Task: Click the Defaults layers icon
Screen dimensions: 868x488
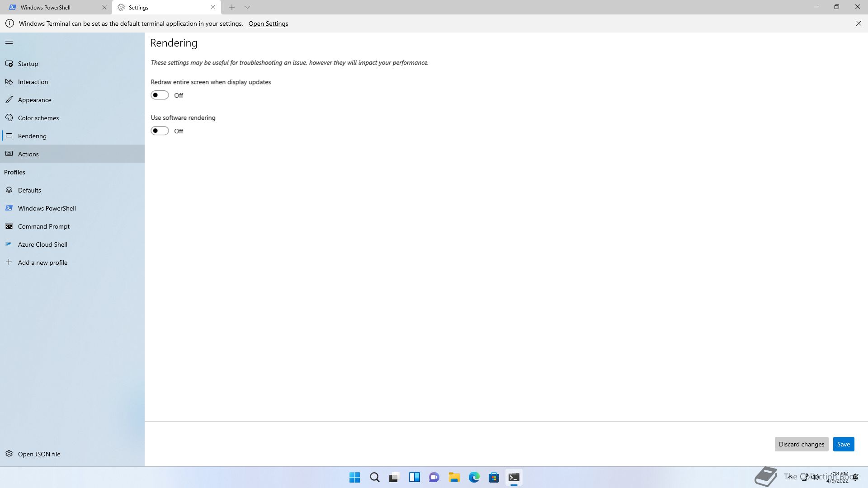Action: click(x=9, y=190)
